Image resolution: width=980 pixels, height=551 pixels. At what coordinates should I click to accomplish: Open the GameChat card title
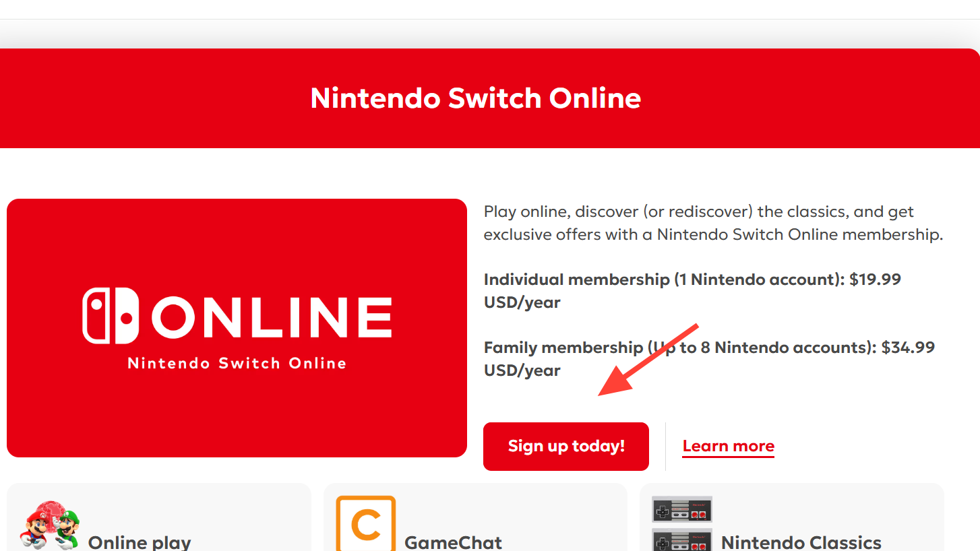pos(453,542)
